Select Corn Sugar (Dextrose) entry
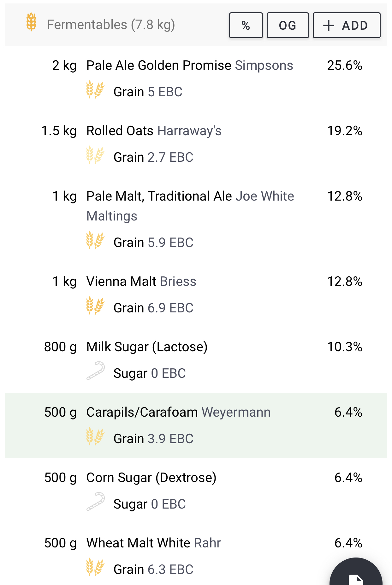 tap(196, 491)
